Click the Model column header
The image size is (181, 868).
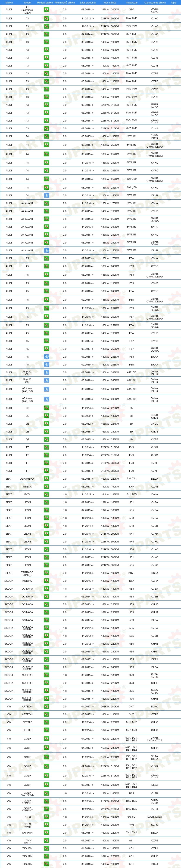click(x=27, y=2)
